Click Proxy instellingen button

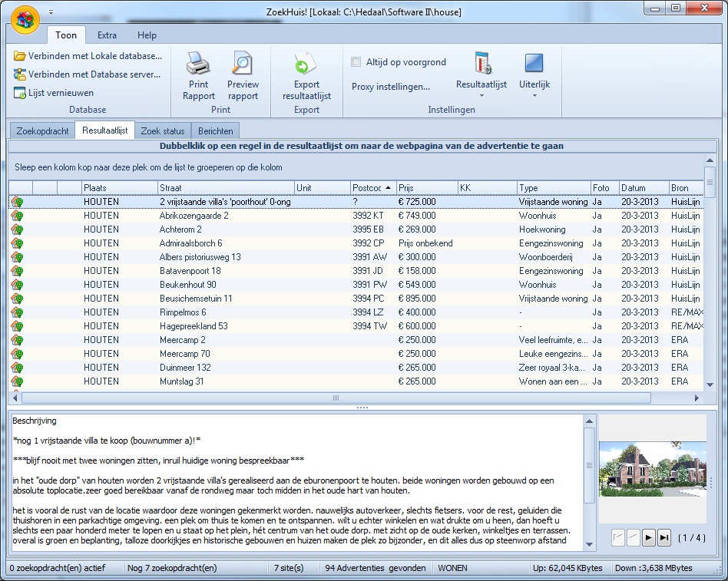(391, 87)
